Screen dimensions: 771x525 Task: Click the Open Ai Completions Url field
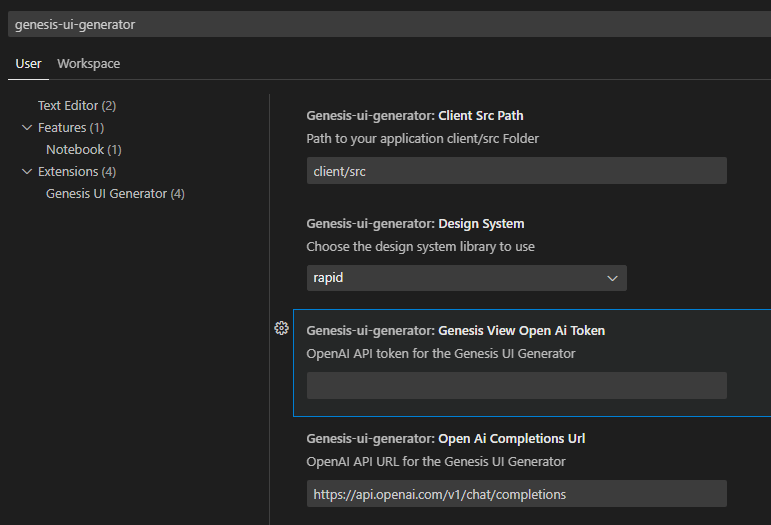(517, 494)
